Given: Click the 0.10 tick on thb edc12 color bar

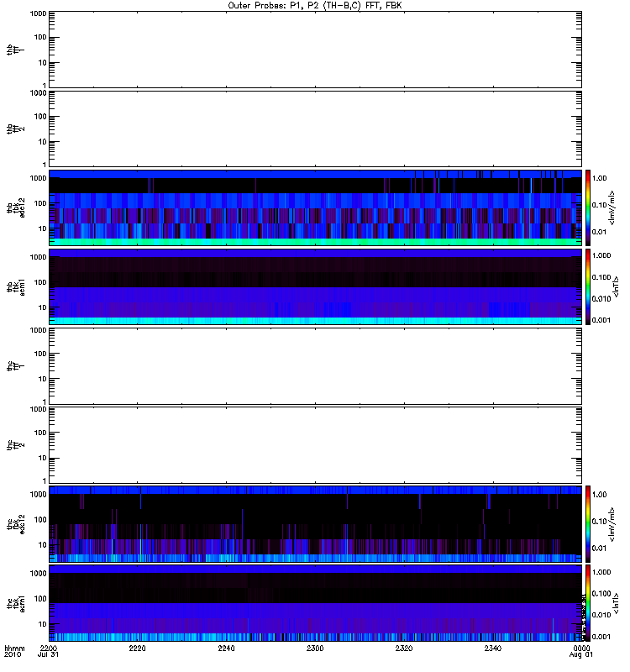Looking at the screenshot, I should pyautogui.click(x=599, y=205).
